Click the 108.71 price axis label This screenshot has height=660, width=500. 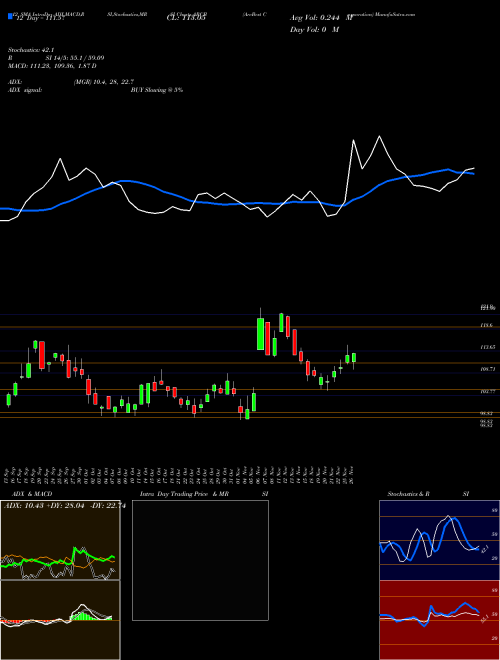pyautogui.click(x=488, y=369)
